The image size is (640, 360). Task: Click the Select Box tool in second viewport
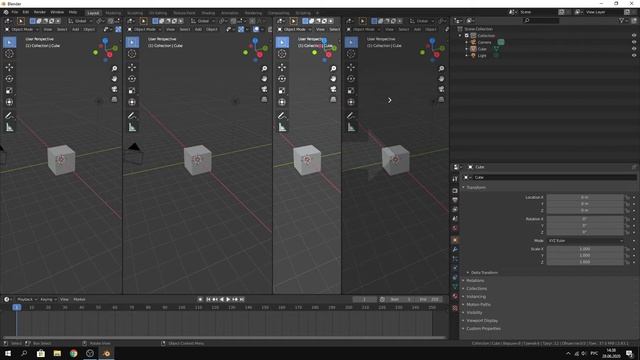pos(132,42)
